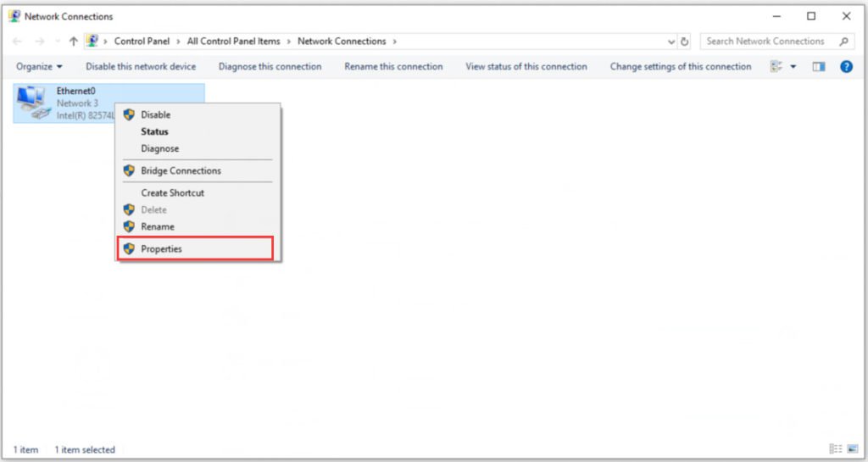Open the change view options dropdown arrow

click(793, 66)
